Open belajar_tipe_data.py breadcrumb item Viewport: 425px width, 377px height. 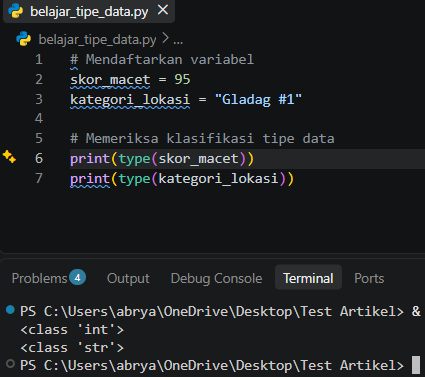(97, 40)
